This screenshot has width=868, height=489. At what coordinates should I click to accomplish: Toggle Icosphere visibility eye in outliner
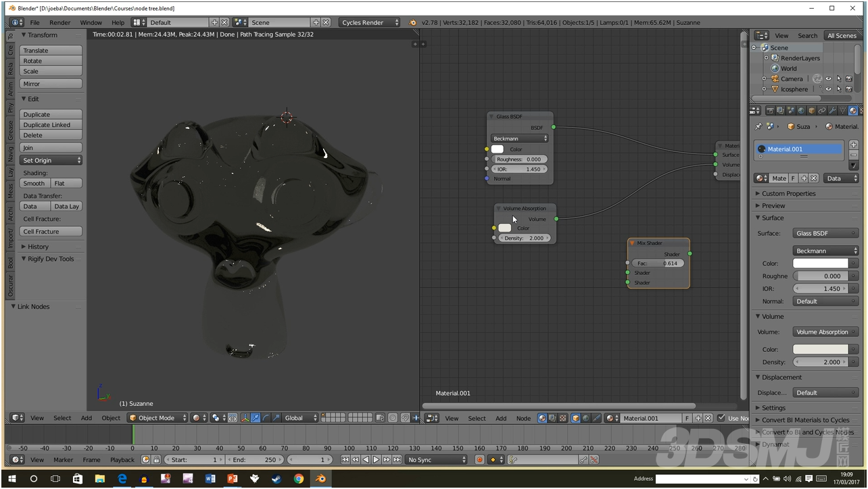click(x=828, y=89)
